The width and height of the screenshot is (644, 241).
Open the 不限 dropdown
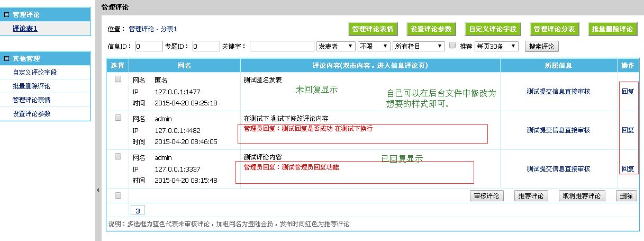click(374, 46)
